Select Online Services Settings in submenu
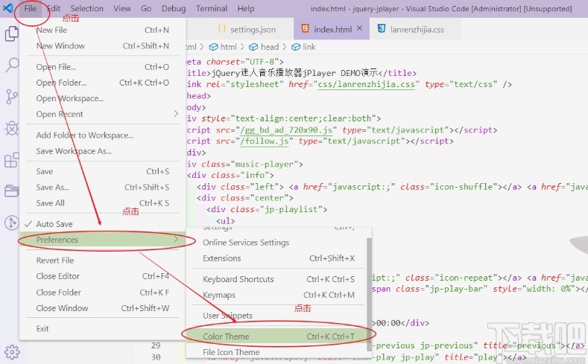 coord(276,243)
